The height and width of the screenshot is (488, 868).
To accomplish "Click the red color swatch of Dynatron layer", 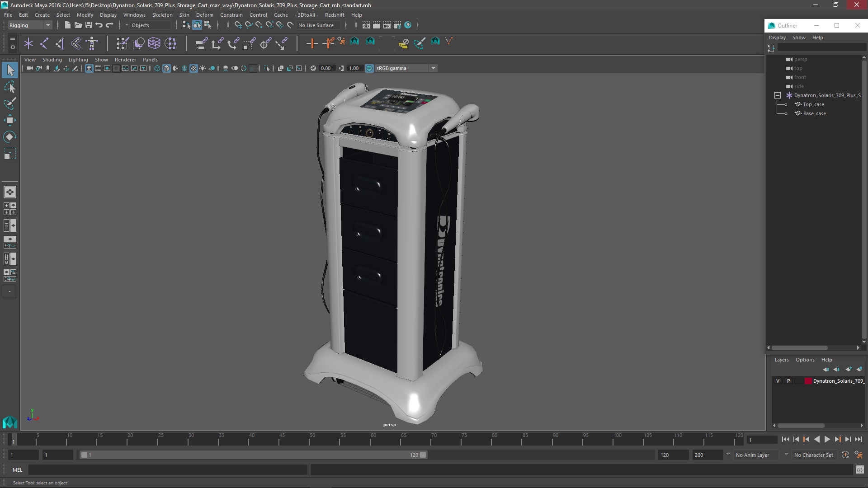I will pos(808,381).
